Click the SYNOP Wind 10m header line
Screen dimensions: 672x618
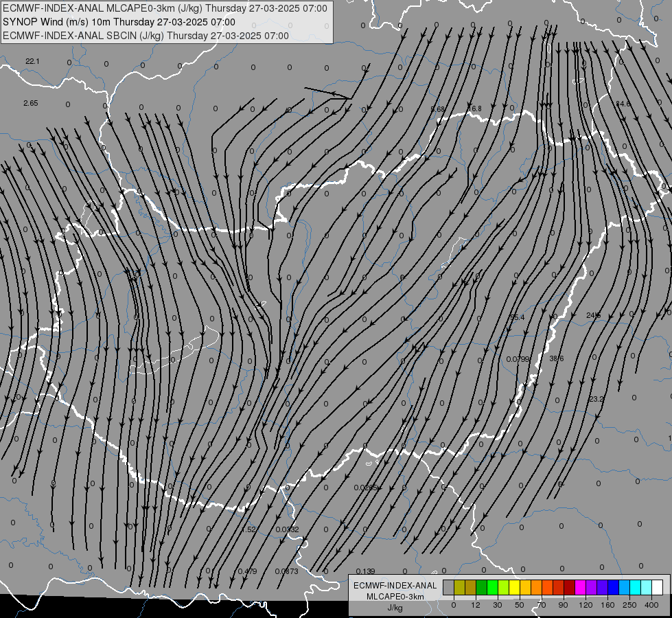pos(119,22)
